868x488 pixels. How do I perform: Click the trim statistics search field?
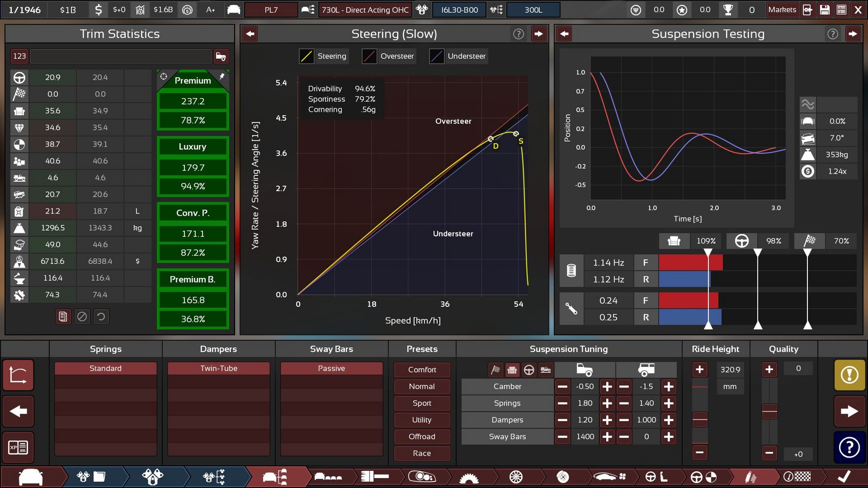click(121, 56)
